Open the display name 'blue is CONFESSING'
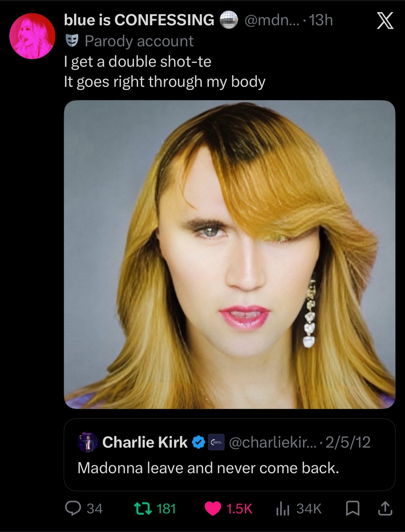405x532 pixels. pyautogui.click(x=139, y=20)
